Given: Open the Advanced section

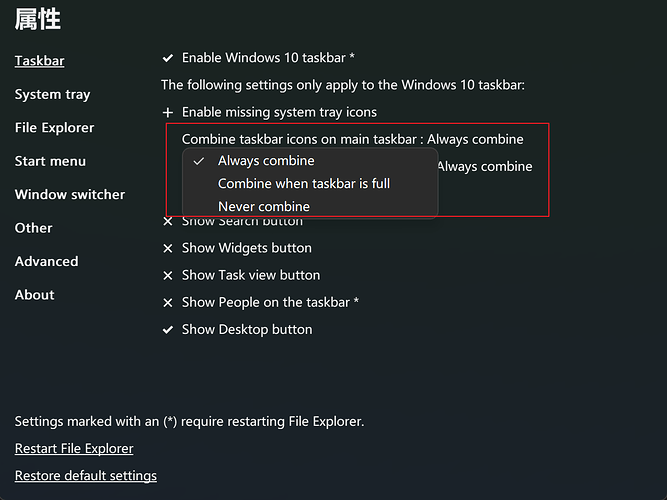Looking at the screenshot, I should (46, 261).
